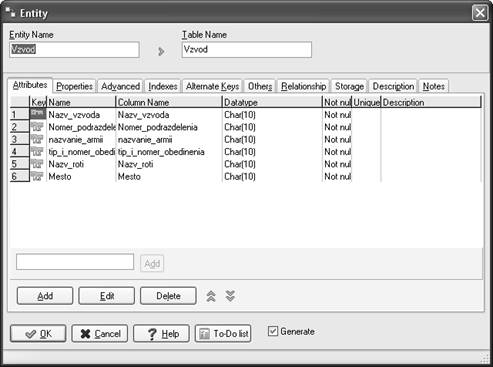The width and height of the screenshot is (493, 367).
Task: Click arrow between Entity and Table Name
Action: coord(161,51)
